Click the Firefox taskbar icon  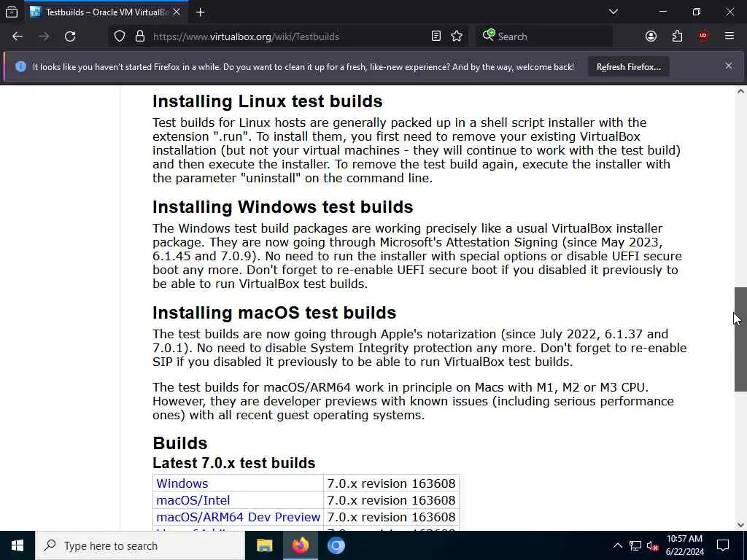pyautogui.click(x=300, y=545)
